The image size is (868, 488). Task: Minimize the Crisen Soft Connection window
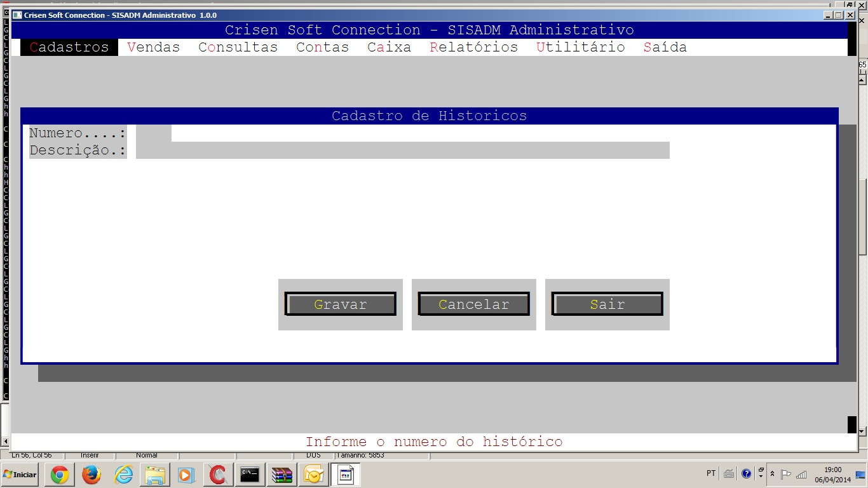[828, 15]
